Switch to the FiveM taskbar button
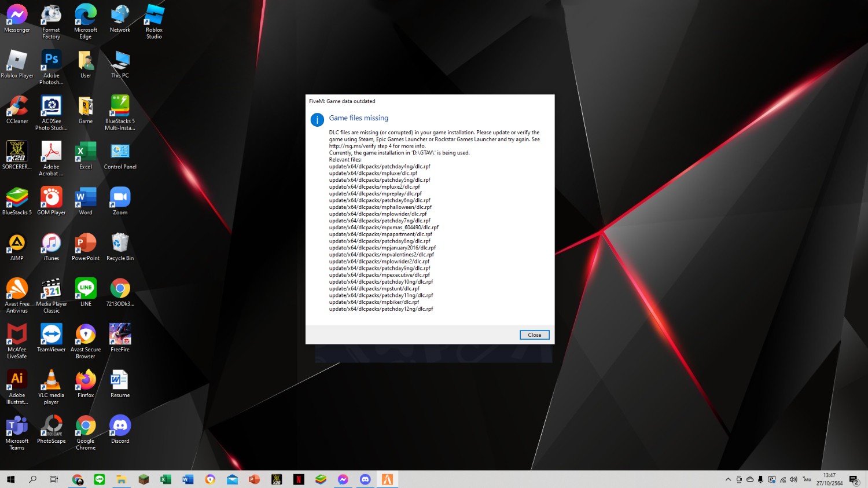The height and width of the screenshot is (488, 868). [x=387, y=479]
